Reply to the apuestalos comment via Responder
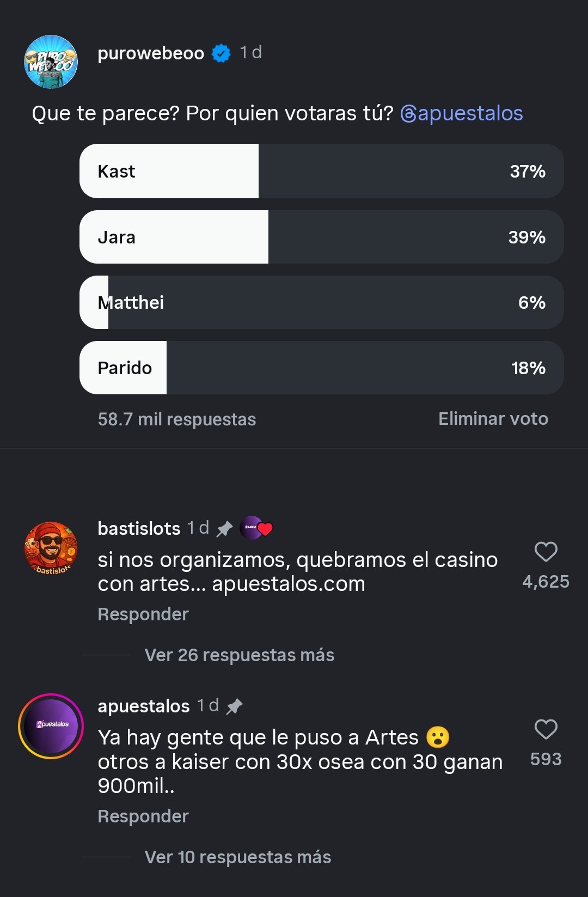Screen dimensions: 588x897 click(143, 816)
